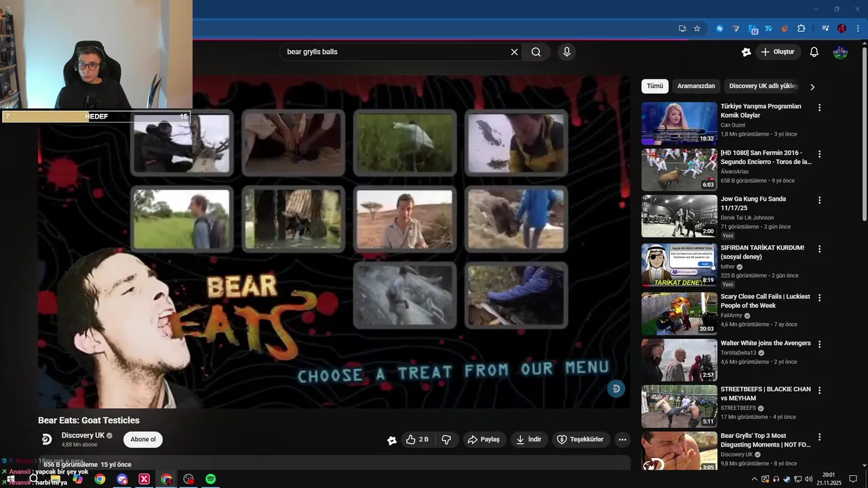Open Jow Ga Kung Fu Sanda thumbnail
The image size is (868, 488).
(x=679, y=216)
